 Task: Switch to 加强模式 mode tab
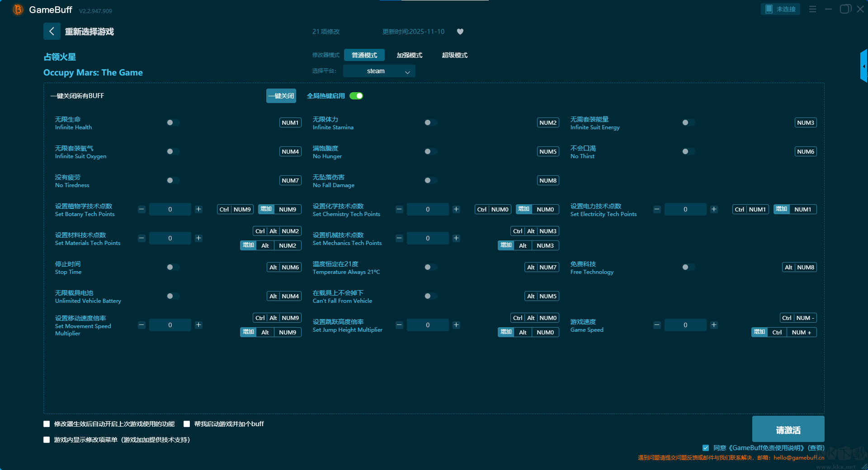[410, 55]
